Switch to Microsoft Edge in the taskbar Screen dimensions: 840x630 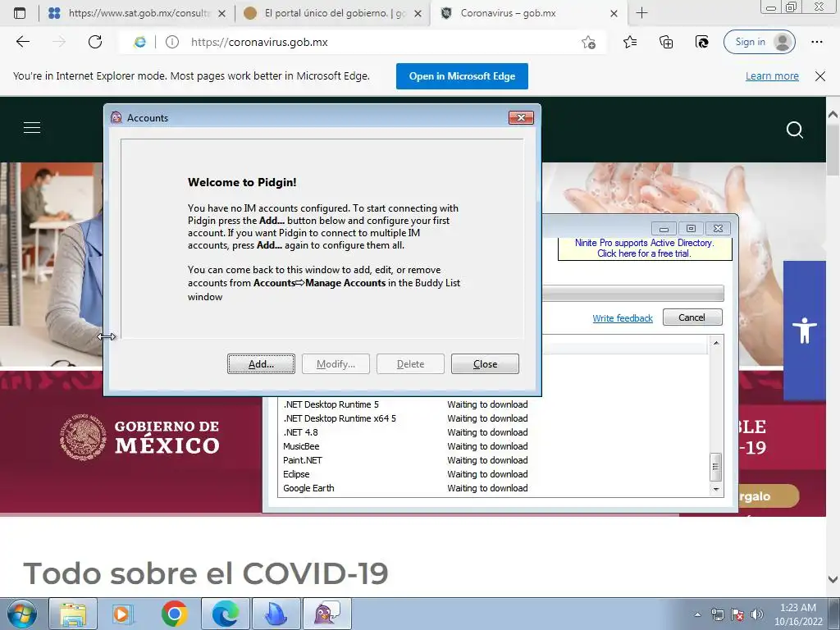(x=225, y=614)
